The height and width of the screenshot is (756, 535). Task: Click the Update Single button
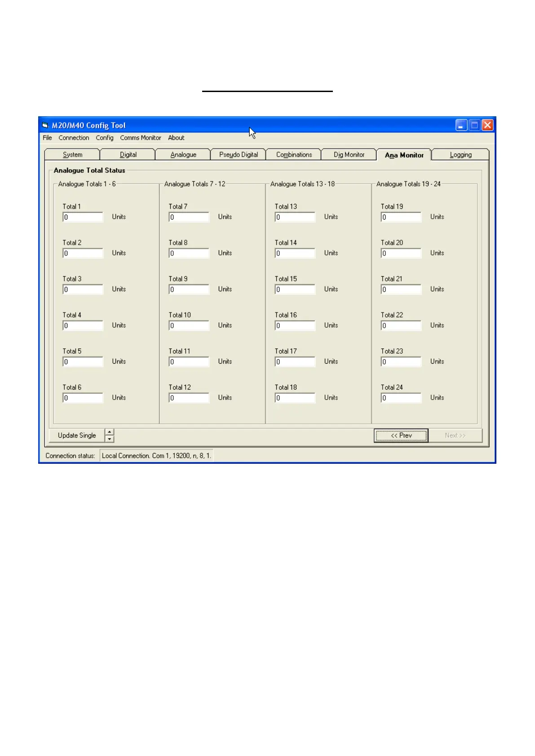click(77, 435)
